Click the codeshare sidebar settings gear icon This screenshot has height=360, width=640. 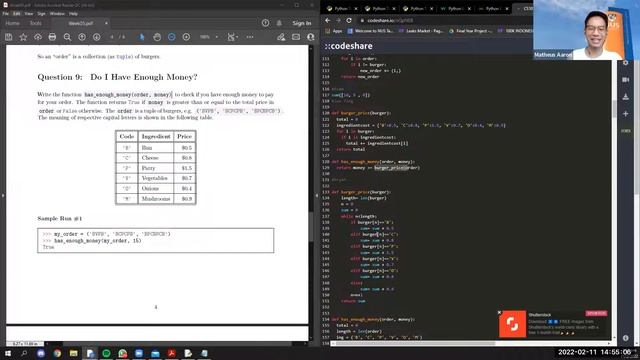tap(626, 63)
